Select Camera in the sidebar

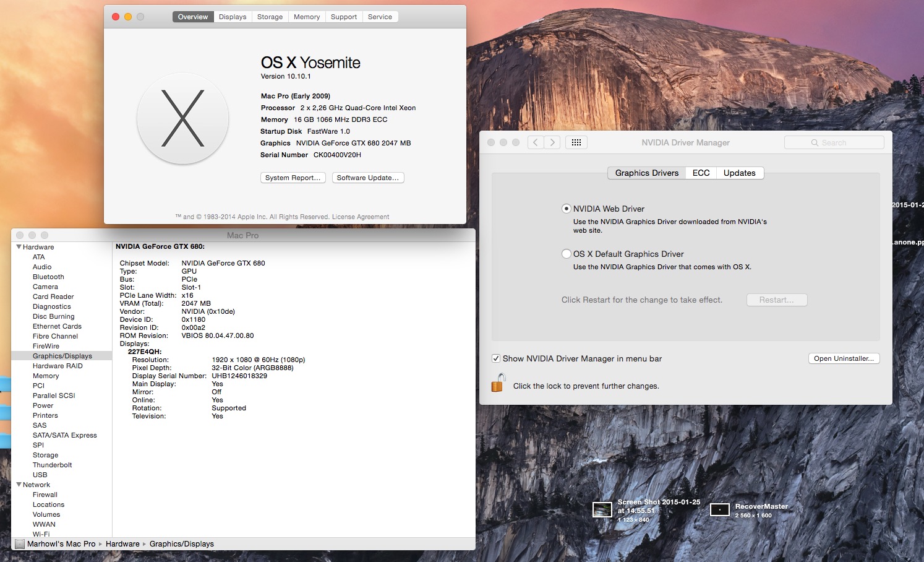(45, 287)
